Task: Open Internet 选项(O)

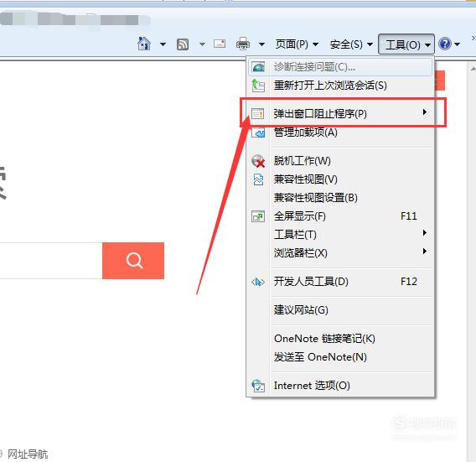Action: click(x=340, y=386)
